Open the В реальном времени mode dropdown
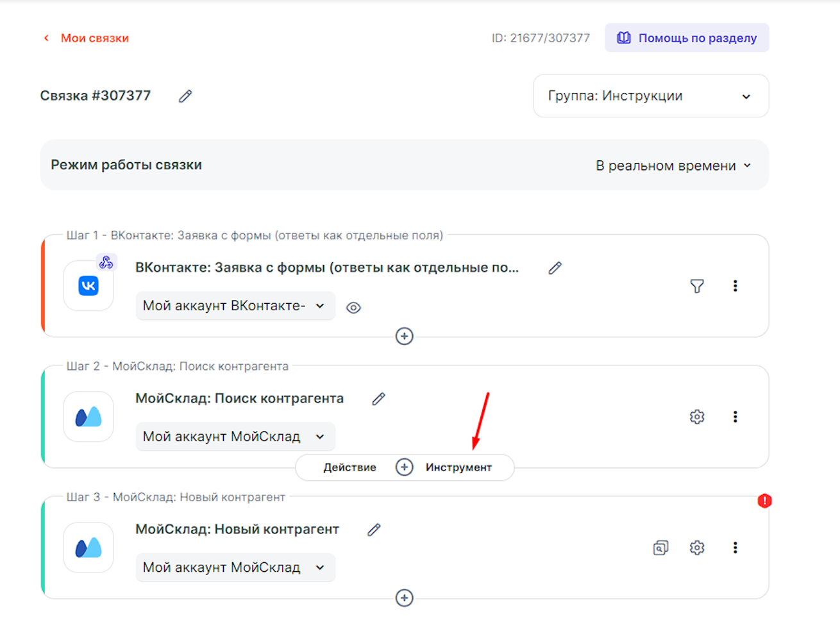840x618 pixels. pos(673,165)
